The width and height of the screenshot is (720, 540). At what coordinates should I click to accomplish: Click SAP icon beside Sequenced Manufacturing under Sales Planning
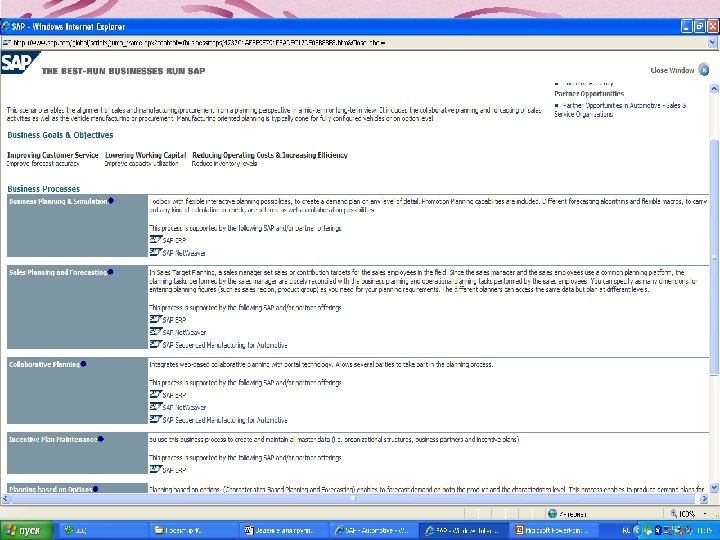[x=155, y=344]
